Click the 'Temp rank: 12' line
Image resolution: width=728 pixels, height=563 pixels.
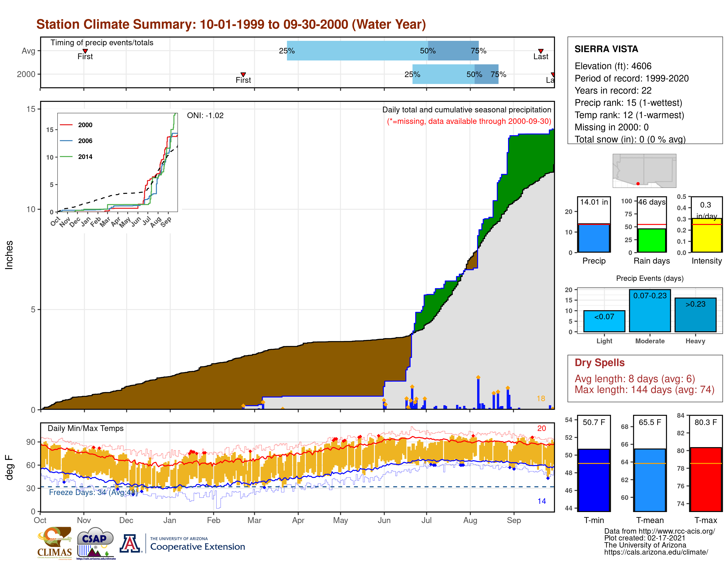pos(629,115)
